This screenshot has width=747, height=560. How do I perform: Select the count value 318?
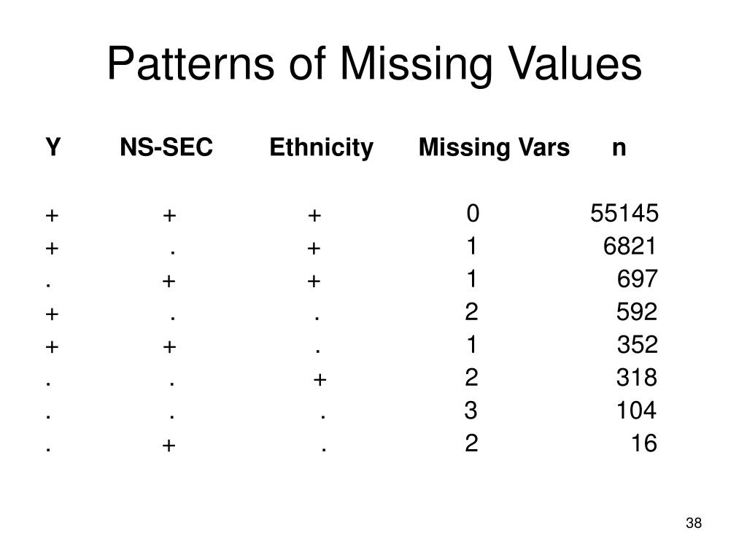pyautogui.click(x=637, y=378)
